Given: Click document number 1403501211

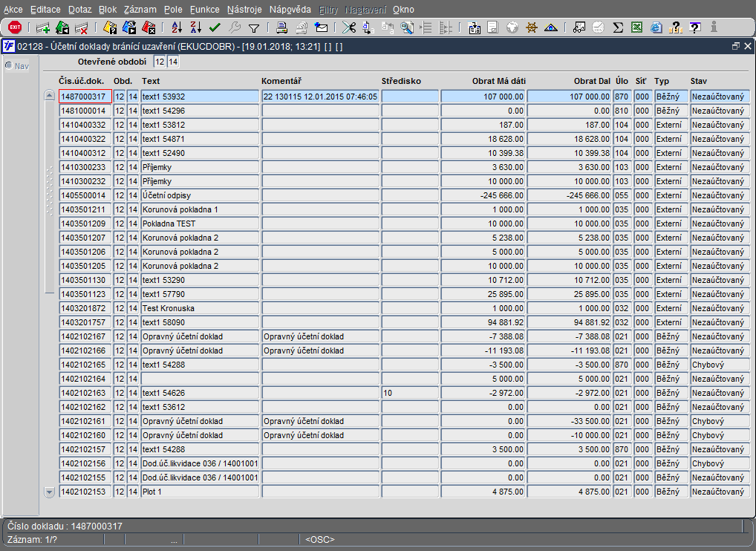Looking at the screenshot, I should click(x=85, y=209).
